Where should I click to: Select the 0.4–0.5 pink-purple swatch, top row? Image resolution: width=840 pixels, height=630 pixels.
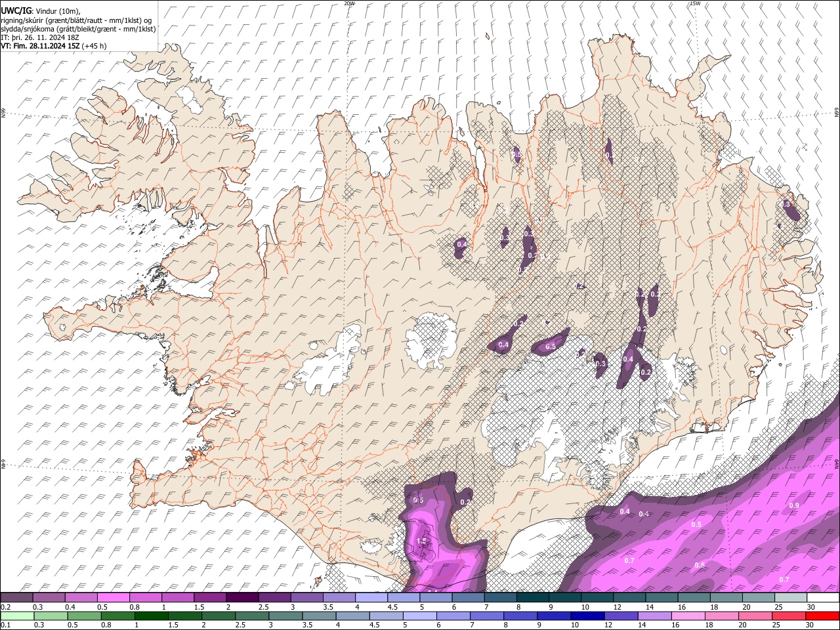[x=81, y=598]
